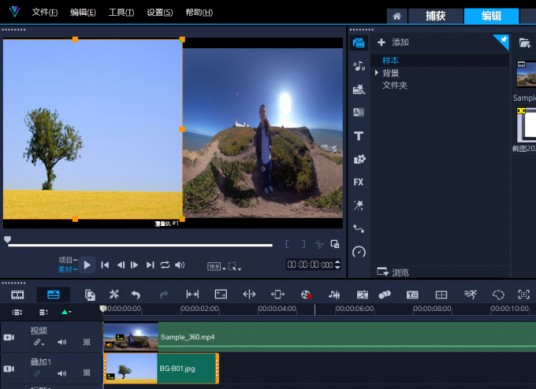This screenshot has width=536, height=389.
Task: Toggle transparency grid on 视频 track
Action: click(87, 342)
